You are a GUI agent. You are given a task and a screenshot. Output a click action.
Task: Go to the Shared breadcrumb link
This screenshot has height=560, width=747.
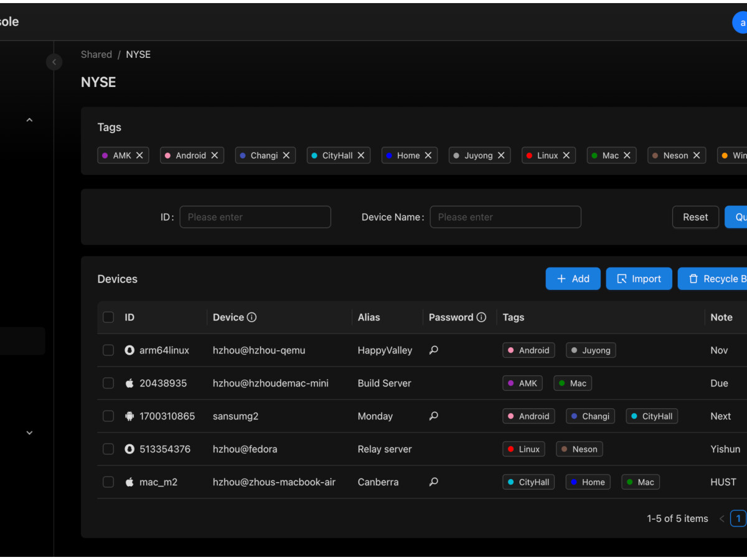tap(96, 55)
